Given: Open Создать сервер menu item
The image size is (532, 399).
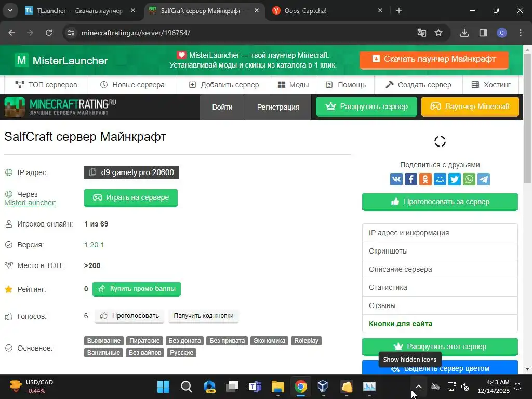Looking at the screenshot, I should [x=418, y=85].
